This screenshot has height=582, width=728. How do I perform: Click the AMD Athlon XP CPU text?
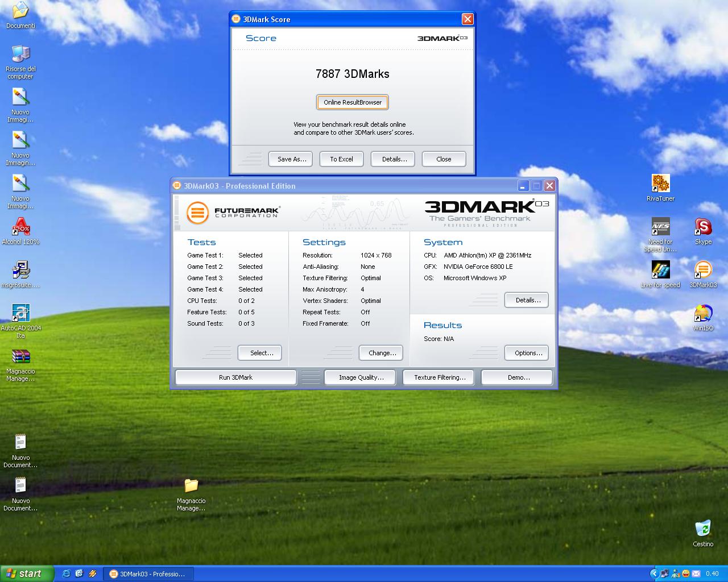click(x=487, y=255)
